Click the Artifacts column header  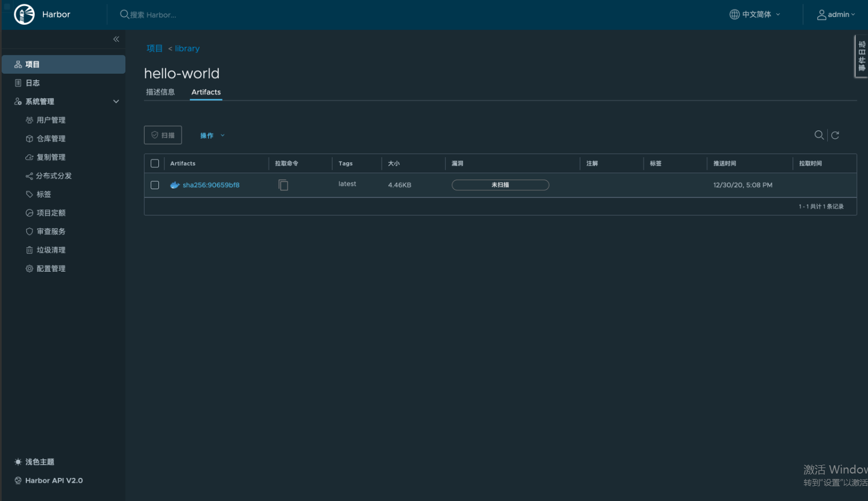tap(183, 163)
